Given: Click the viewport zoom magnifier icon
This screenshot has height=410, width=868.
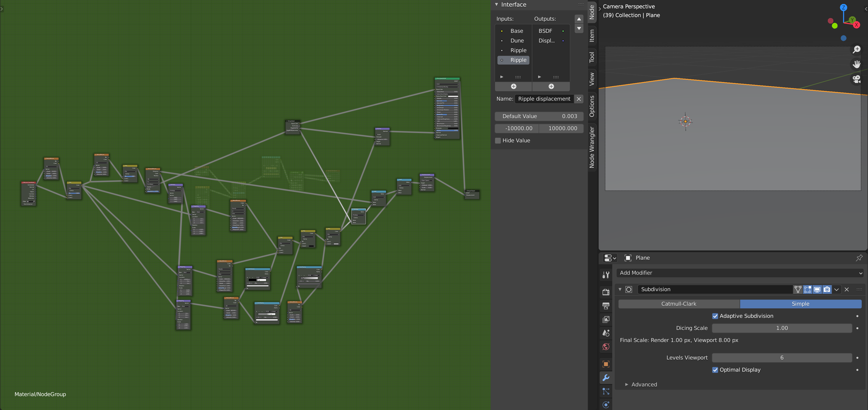Looking at the screenshot, I should (x=857, y=49).
